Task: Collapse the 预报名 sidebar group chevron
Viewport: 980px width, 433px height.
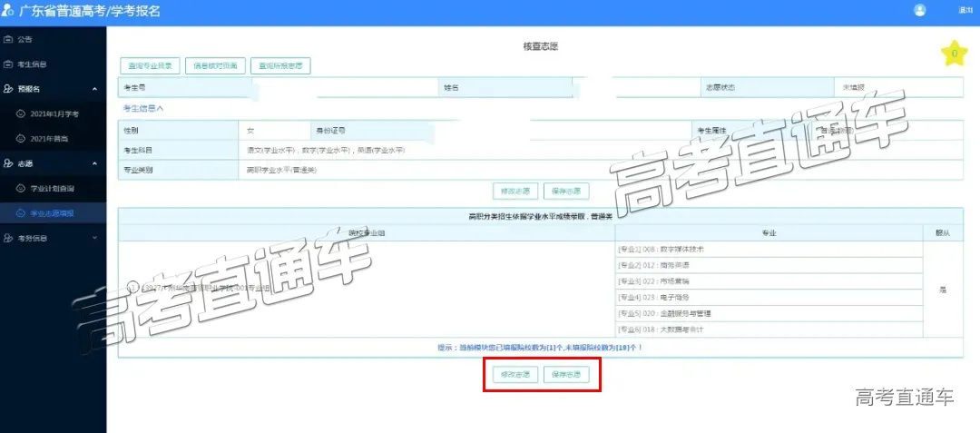Action: pyautogui.click(x=95, y=89)
